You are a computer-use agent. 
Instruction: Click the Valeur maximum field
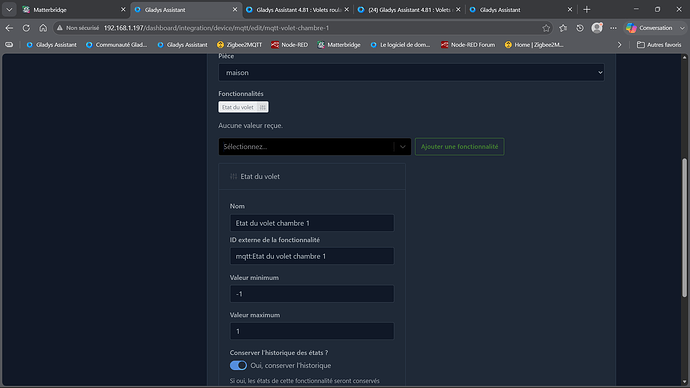[312, 331]
